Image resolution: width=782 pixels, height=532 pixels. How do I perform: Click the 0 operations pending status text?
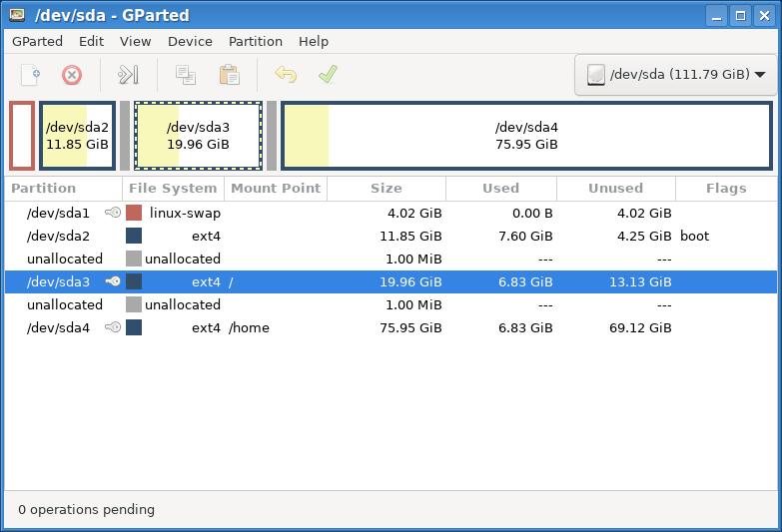click(x=86, y=510)
